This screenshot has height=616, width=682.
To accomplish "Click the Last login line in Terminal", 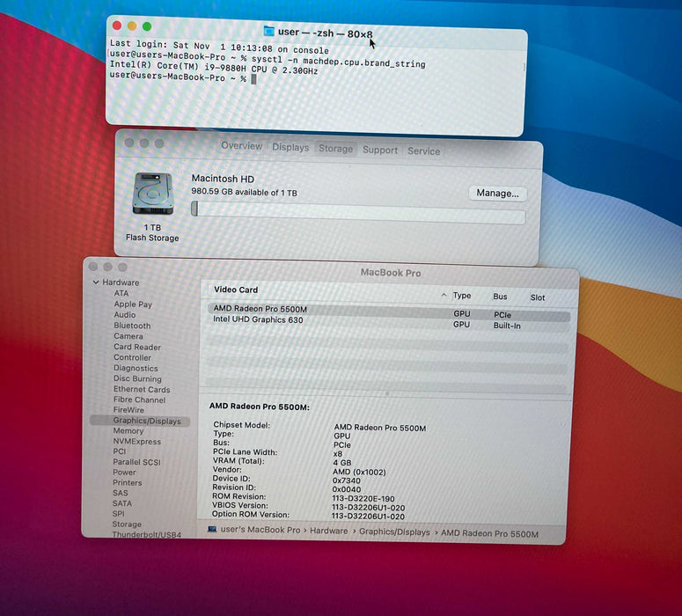I will coord(219,46).
